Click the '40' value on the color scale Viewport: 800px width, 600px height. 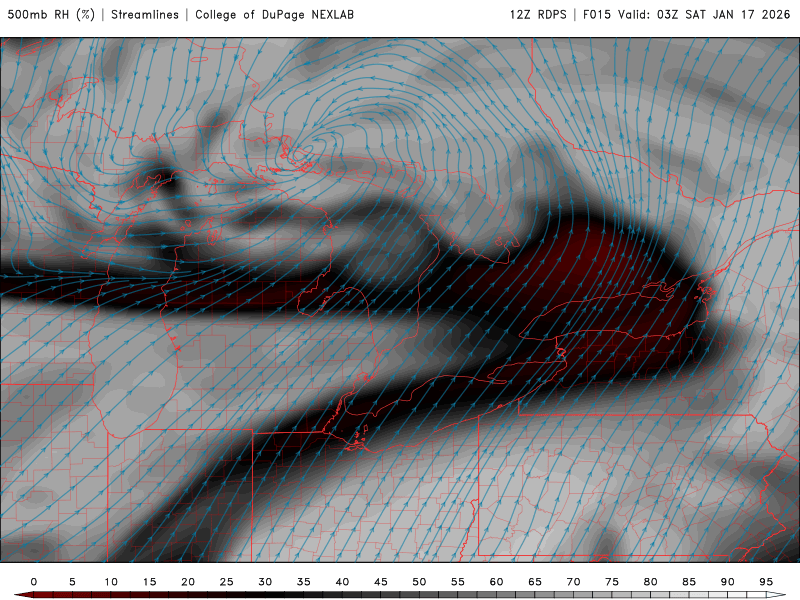[x=342, y=582]
